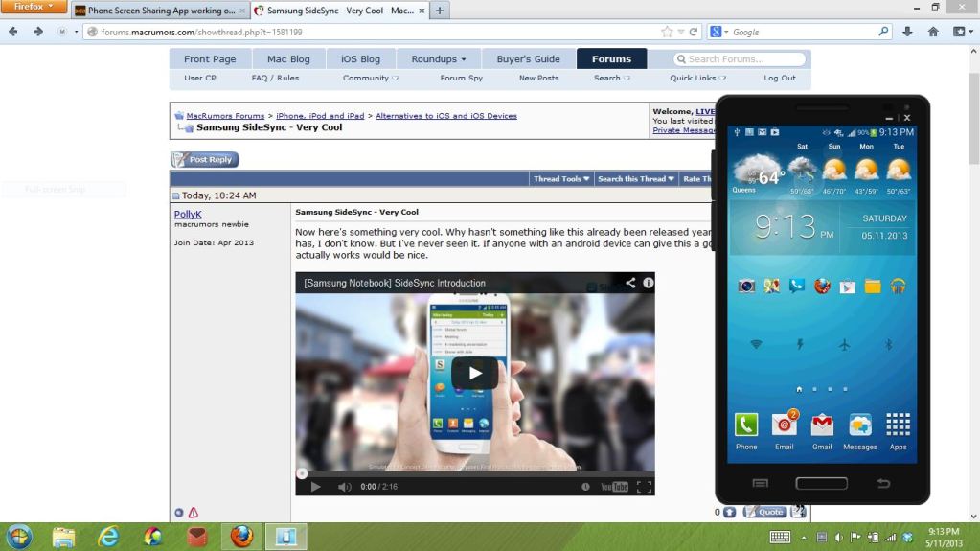Image resolution: width=980 pixels, height=551 pixels.
Task: Click the browser back arrow
Action: 13,32
